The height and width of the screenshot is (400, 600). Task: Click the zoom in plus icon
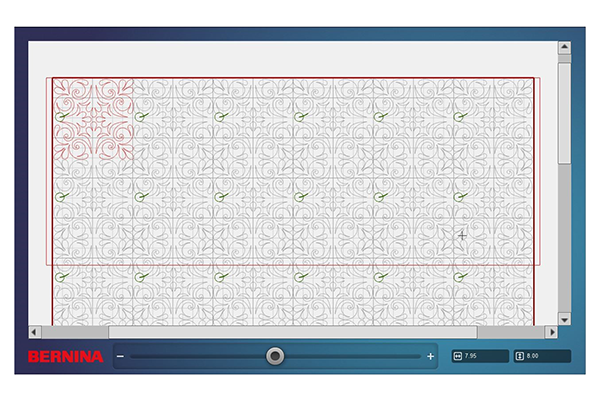pyautogui.click(x=430, y=356)
